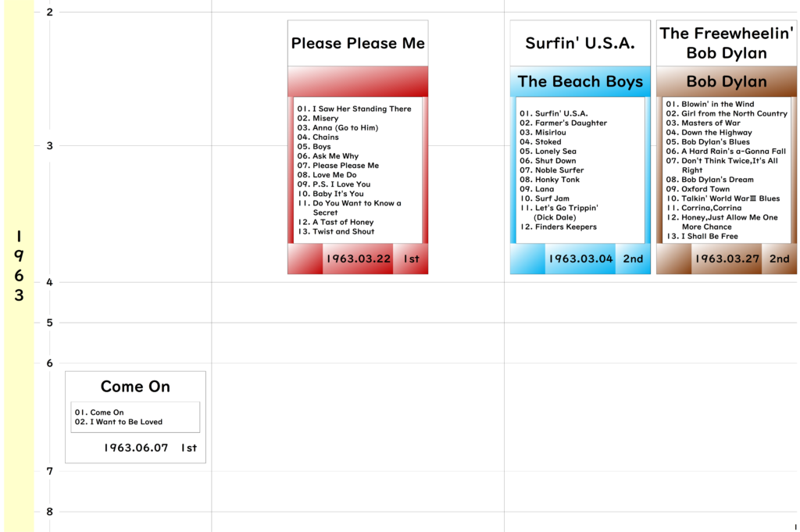Open the Come On single card title
The image size is (800, 532).
135,387
